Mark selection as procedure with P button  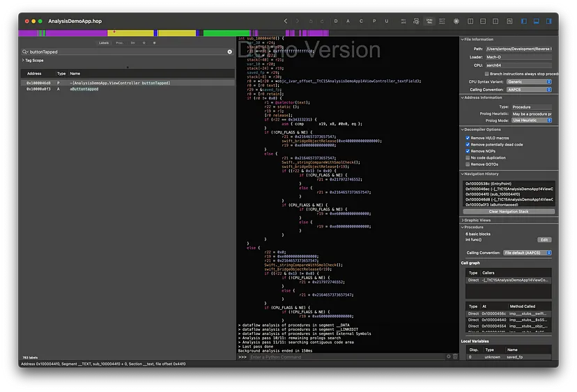point(375,22)
